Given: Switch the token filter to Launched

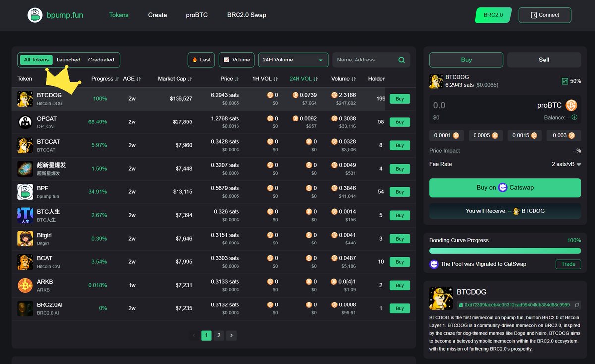Looking at the screenshot, I should pos(68,60).
